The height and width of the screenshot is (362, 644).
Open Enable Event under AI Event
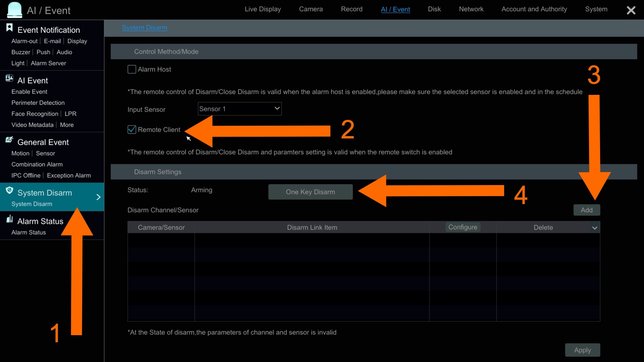29,92
